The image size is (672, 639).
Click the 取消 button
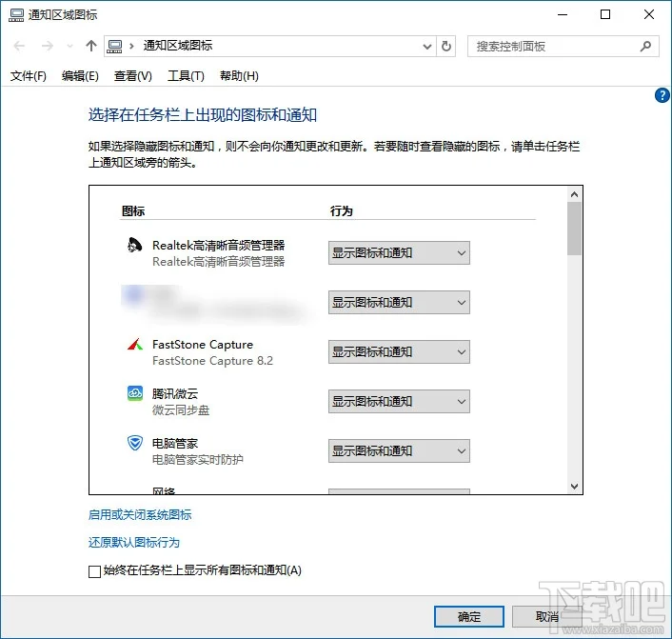pyautogui.click(x=547, y=617)
